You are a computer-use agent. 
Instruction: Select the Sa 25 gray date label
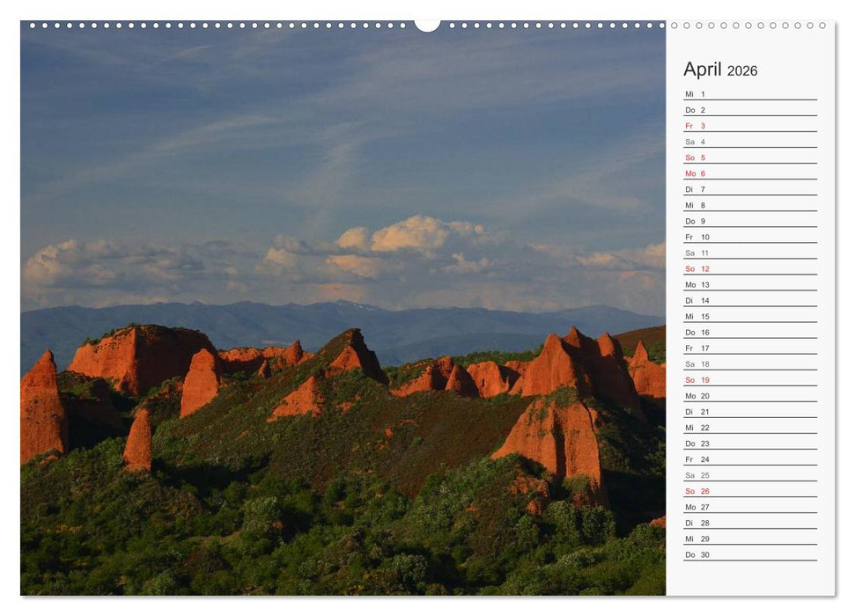pos(696,474)
